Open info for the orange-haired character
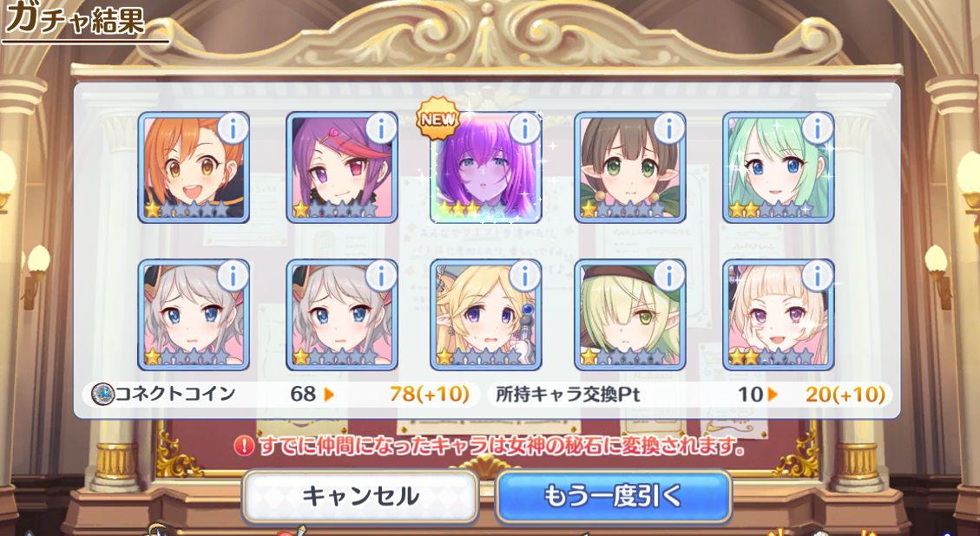This screenshot has height=536, width=980. (233, 128)
